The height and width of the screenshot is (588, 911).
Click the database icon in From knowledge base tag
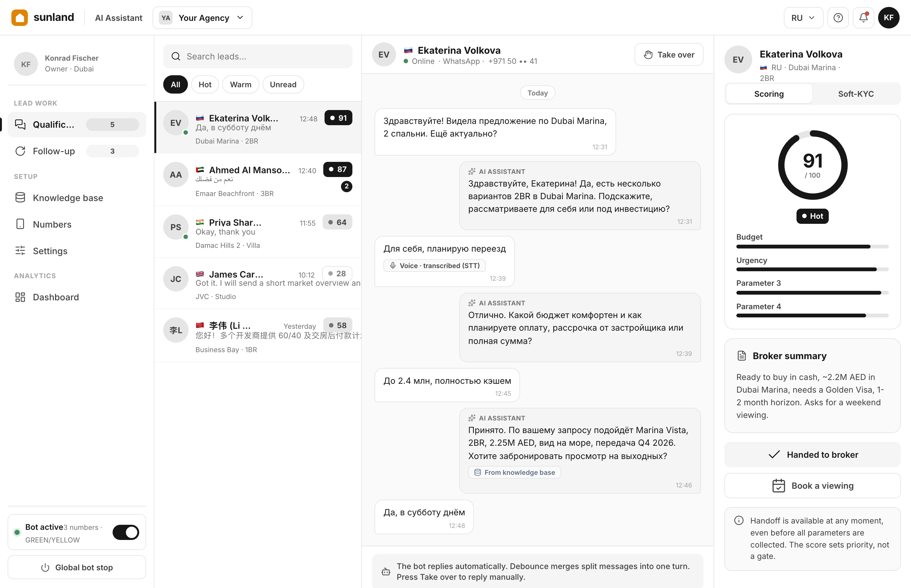477,472
